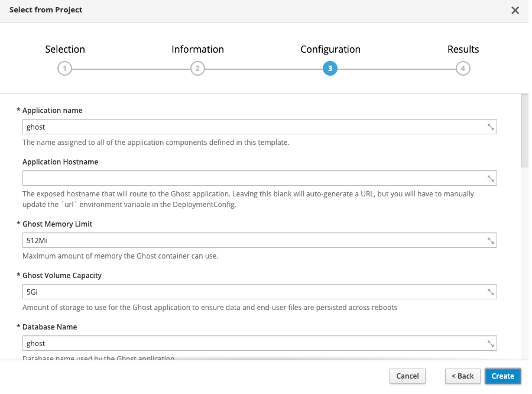The image size is (532, 394).
Task: Click into the Ghost Memory Limit field
Action: pos(254,240)
